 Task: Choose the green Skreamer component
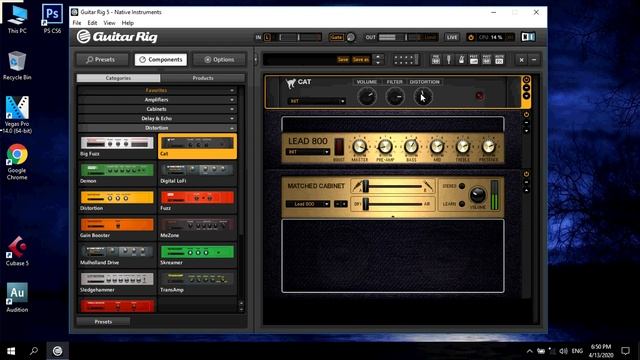(197, 256)
